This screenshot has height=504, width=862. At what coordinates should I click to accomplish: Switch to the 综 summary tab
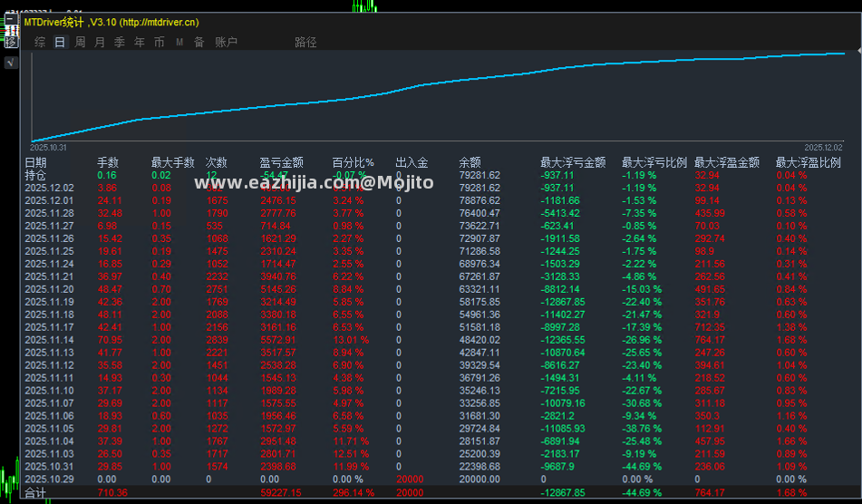pyautogui.click(x=40, y=43)
